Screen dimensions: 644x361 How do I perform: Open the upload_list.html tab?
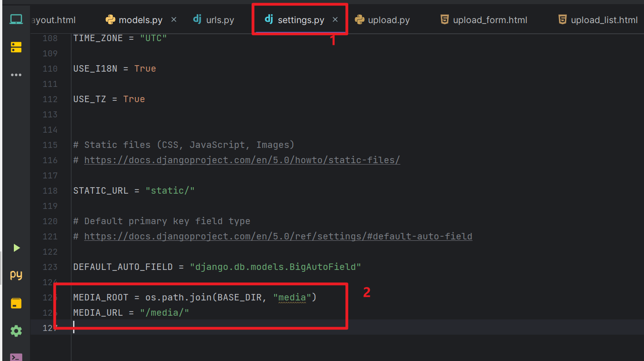coord(598,20)
